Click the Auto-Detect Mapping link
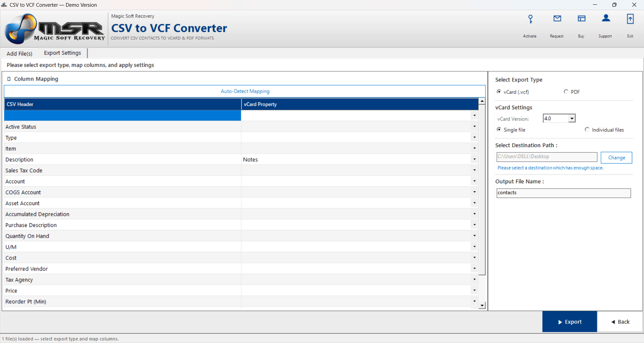This screenshot has height=343, width=644. (245, 91)
